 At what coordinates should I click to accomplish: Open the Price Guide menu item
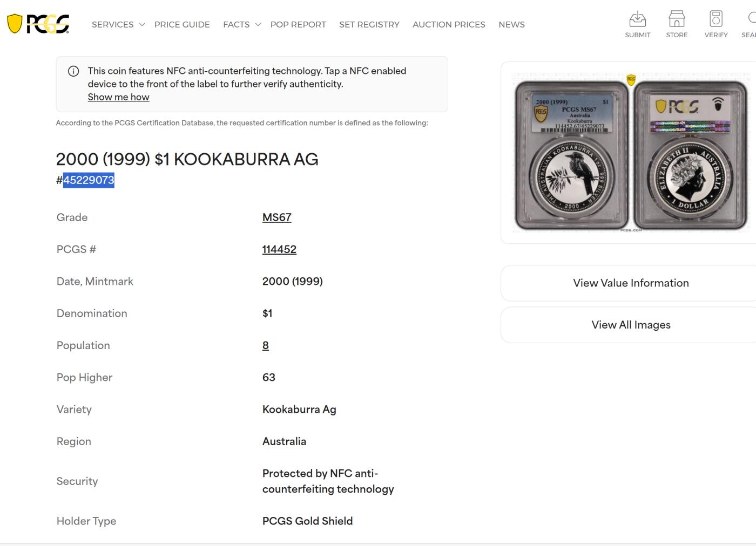click(182, 25)
